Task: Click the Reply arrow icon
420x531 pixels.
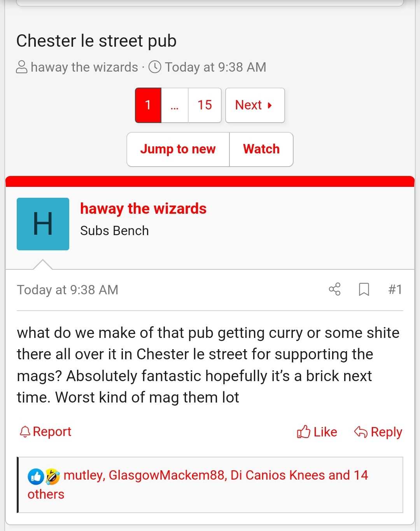Action: [x=360, y=432]
